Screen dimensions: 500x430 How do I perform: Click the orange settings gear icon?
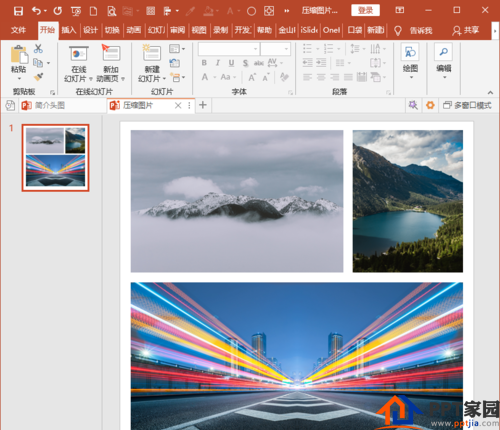[430, 105]
